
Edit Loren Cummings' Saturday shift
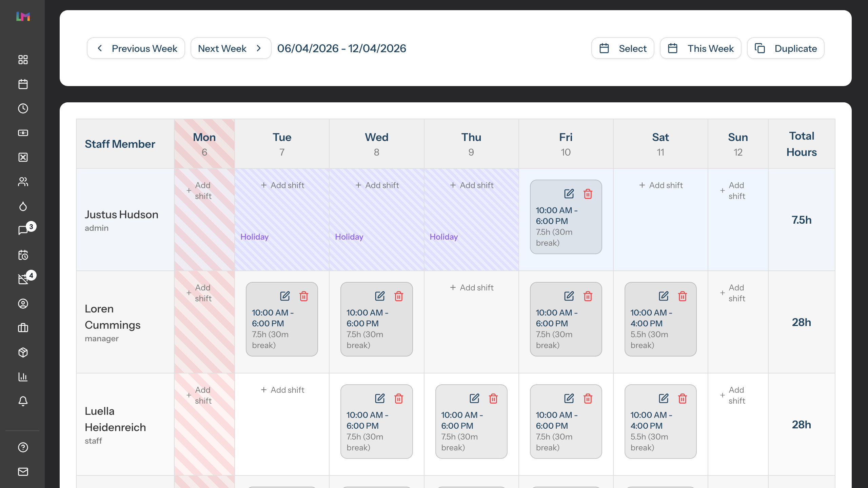(663, 296)
